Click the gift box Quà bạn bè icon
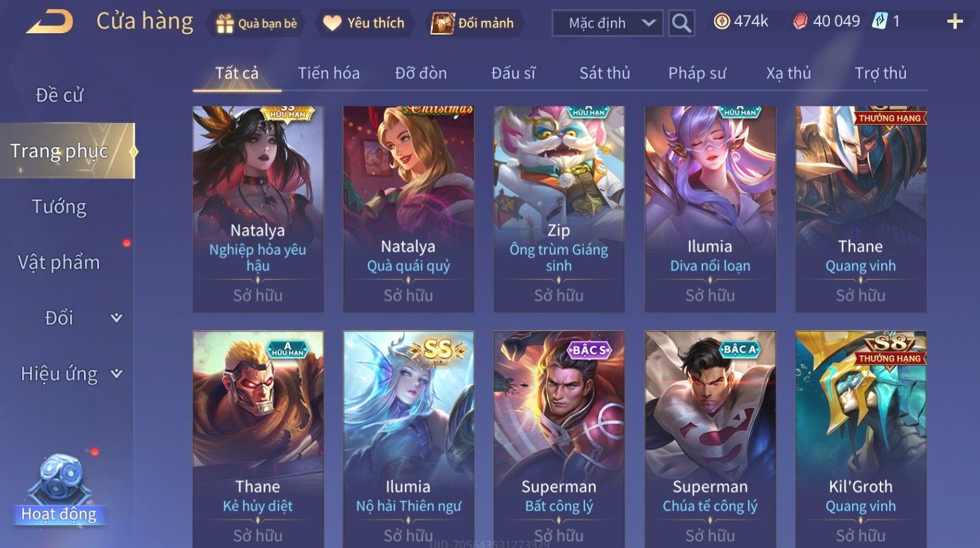The height and width of the screenshot is (548, 980). click(x=225, y=23)
